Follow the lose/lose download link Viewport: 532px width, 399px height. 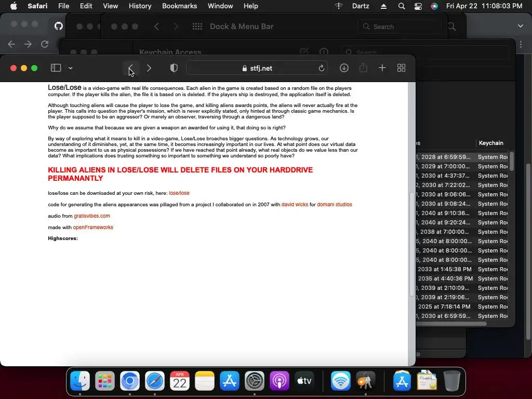(x=179, y=193)
